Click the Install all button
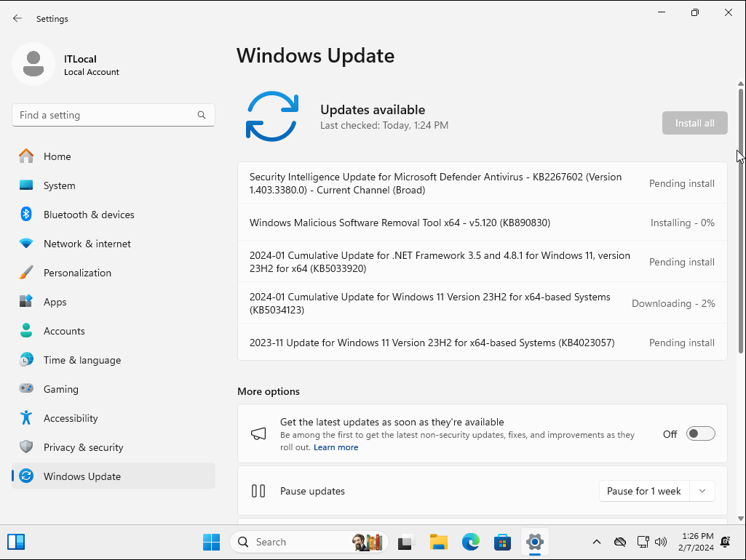The height and width of the screenshot is (560, 746). (x=694, y=123)
